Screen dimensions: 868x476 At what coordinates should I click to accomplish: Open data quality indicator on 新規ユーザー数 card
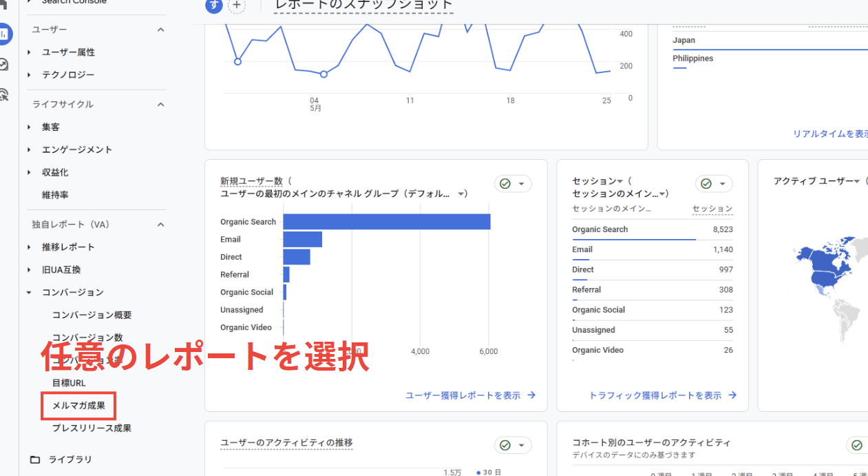[513, 184]
